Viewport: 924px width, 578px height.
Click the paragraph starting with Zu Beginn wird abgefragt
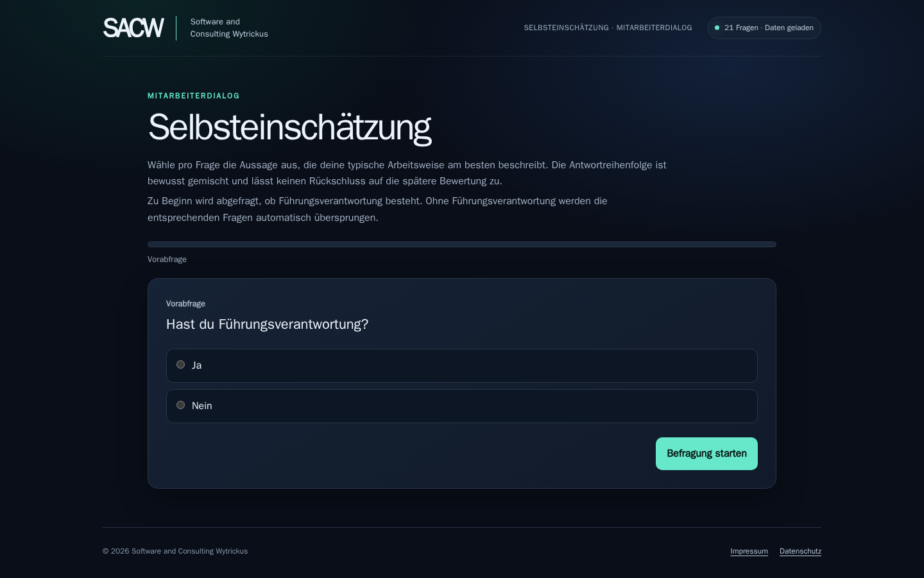[x=377, y=209]
